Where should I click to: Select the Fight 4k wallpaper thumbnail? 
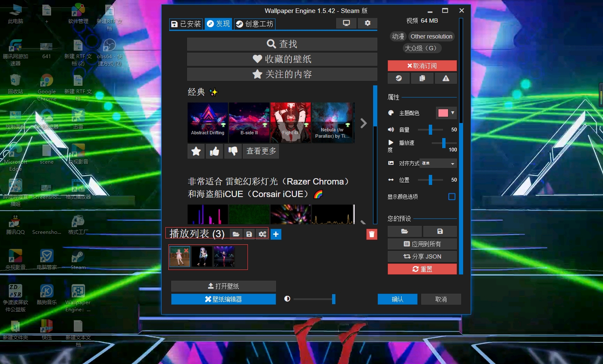coord(291,123)
